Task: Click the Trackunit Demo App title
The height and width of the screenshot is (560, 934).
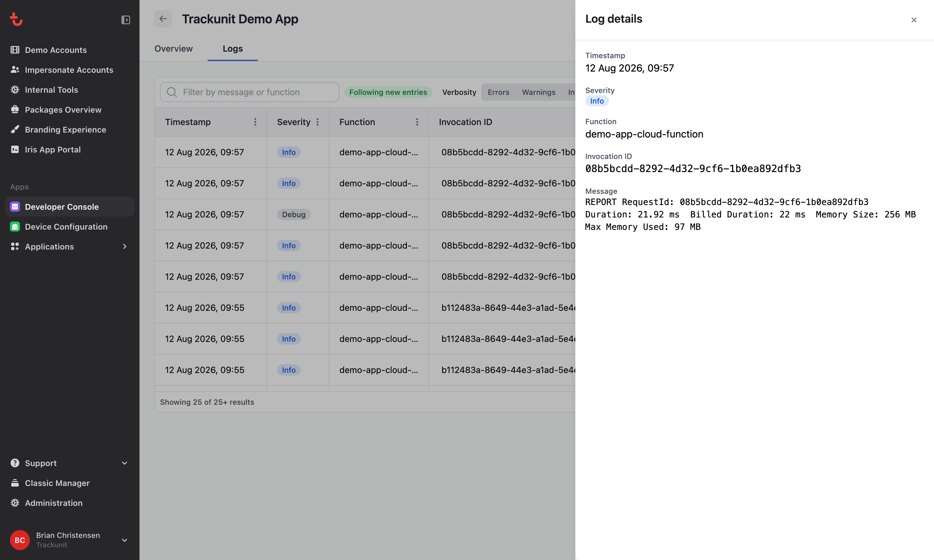Action: click(x=240, y=19)
